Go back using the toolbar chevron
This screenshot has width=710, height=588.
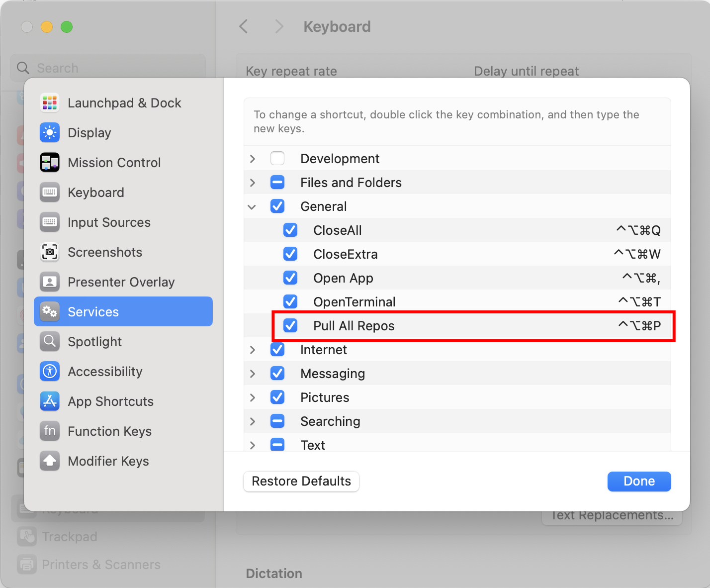244,26
